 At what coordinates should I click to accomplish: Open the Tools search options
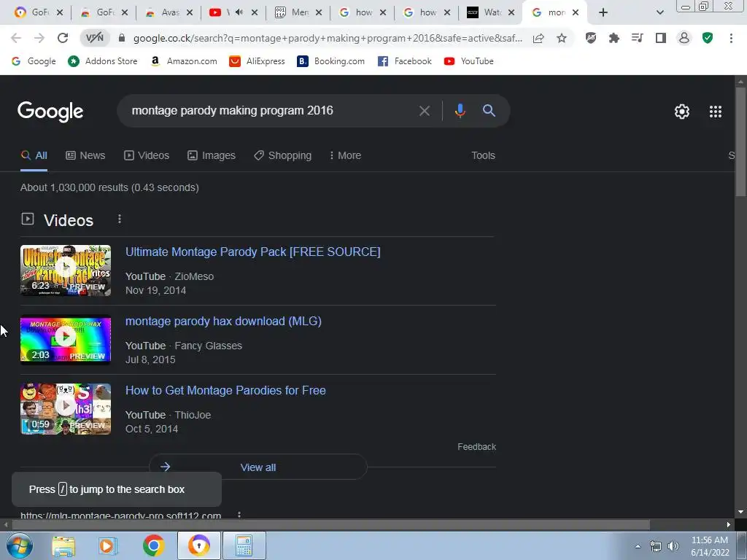483,155
